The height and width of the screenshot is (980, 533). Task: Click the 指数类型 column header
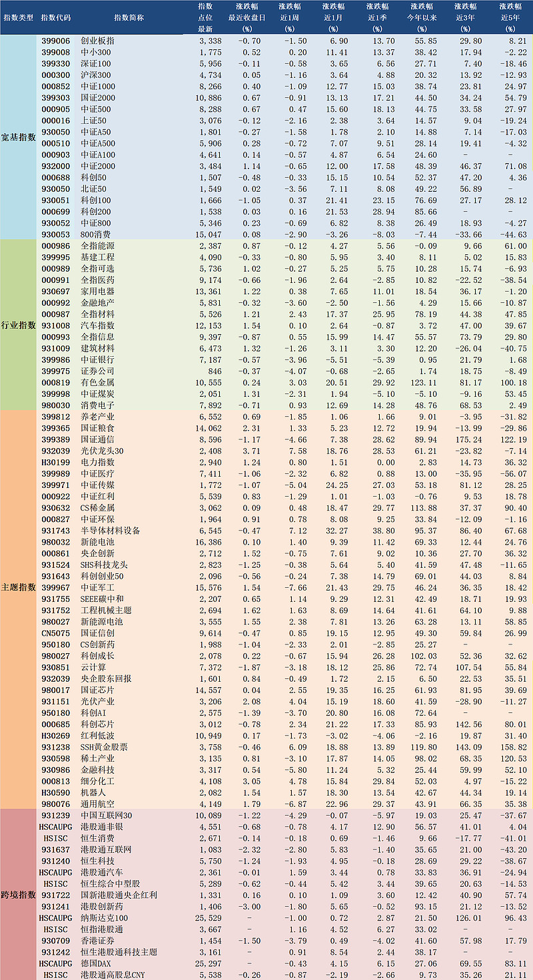tap(18, 17)
